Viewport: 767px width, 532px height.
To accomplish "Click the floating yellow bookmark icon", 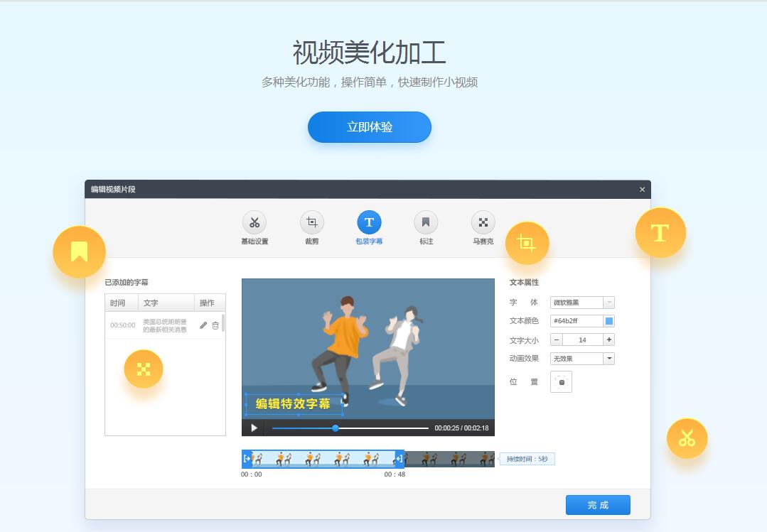I will tap(79, 251).
